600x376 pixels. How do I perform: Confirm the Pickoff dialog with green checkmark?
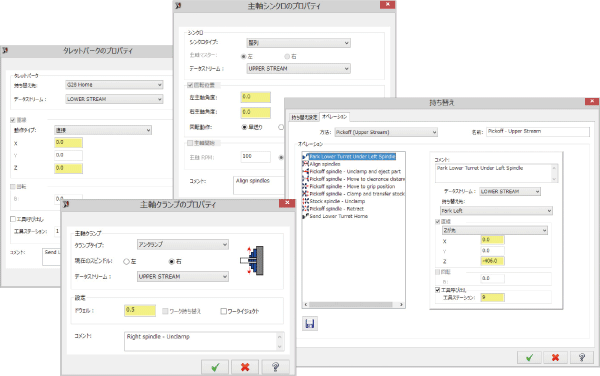[529, 358]
